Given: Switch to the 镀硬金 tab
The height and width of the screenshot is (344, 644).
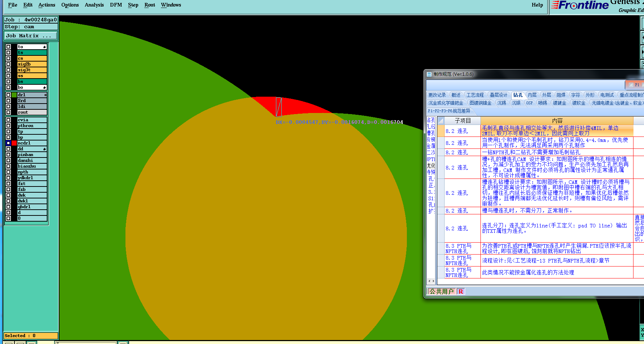Looking at the screenshot, I should pyautogui.click(x=560, y=103).
